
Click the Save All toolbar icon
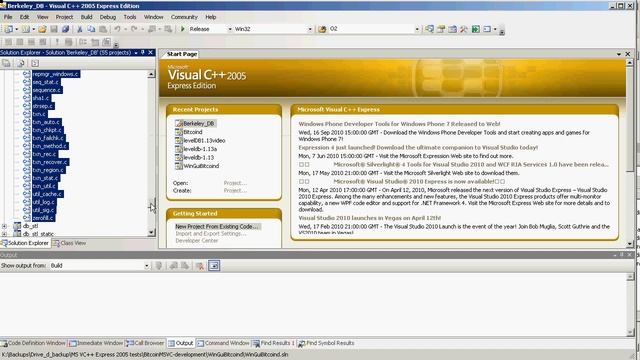(65, 29)
